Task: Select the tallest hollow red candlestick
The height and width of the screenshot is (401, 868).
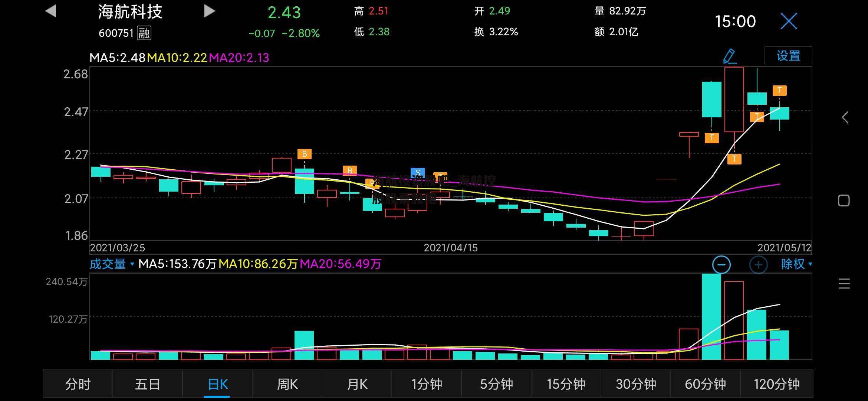Action: coord(734,100)
